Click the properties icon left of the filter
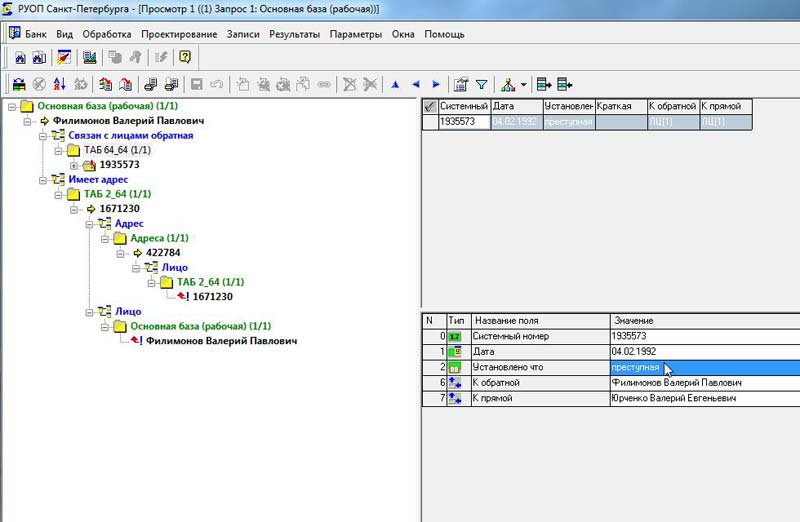Image resolution: width=800 pixels, height=522 pixels. click(460, 85)
